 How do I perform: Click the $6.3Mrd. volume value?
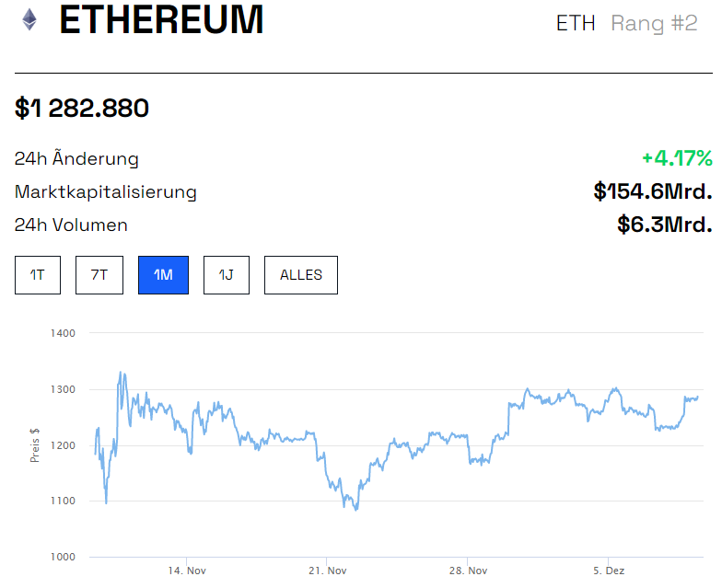tap(665, 225)
